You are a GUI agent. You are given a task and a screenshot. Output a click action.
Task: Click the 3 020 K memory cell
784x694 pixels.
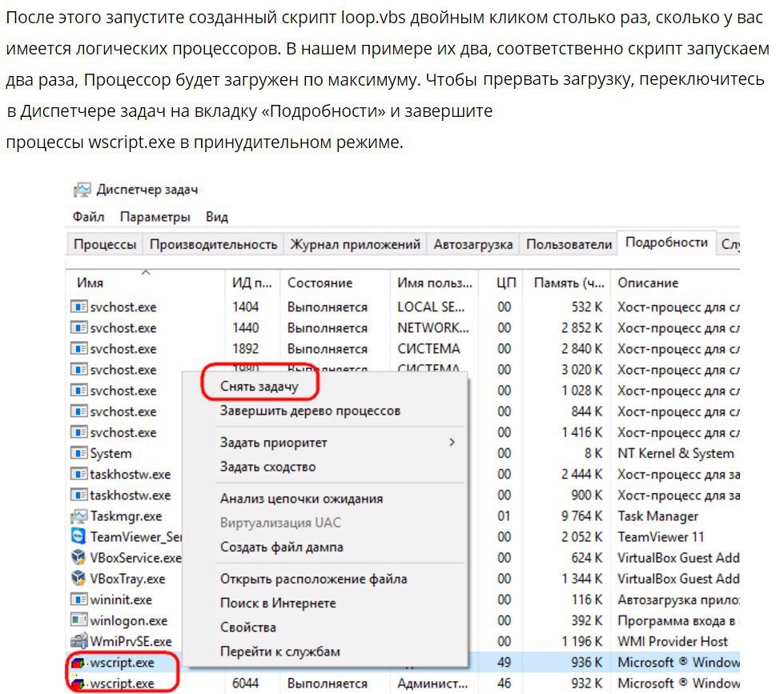(x=581, y=370)
